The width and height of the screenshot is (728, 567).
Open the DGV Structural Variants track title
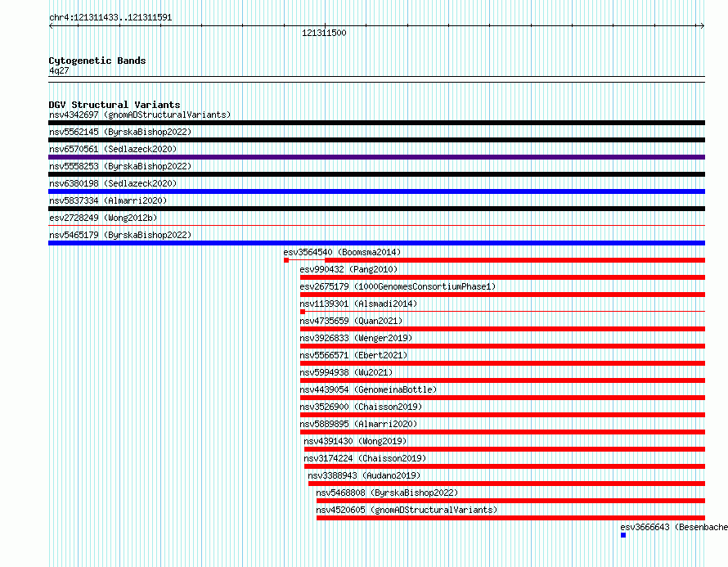coord(115,105)
